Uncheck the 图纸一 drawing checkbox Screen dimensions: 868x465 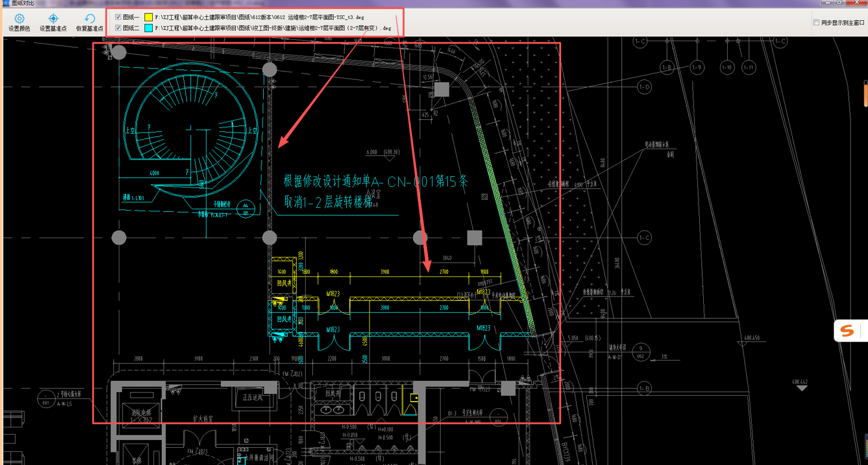118,17
